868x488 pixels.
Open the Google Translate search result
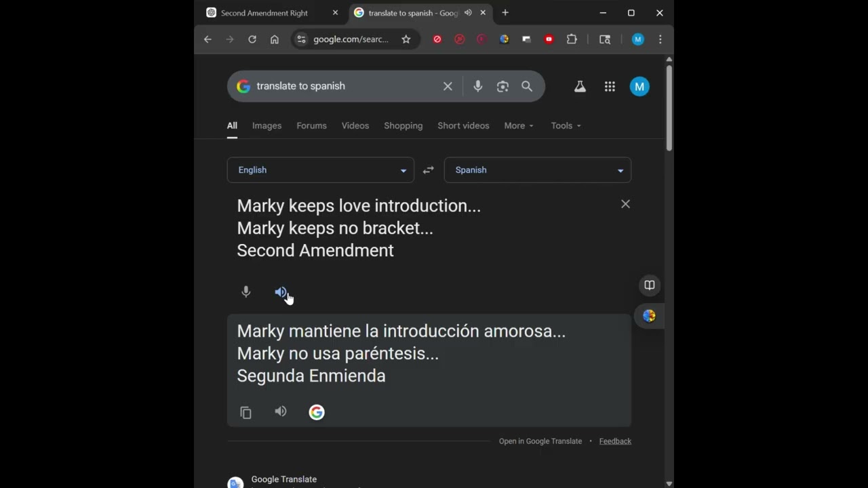click(284, 479)
